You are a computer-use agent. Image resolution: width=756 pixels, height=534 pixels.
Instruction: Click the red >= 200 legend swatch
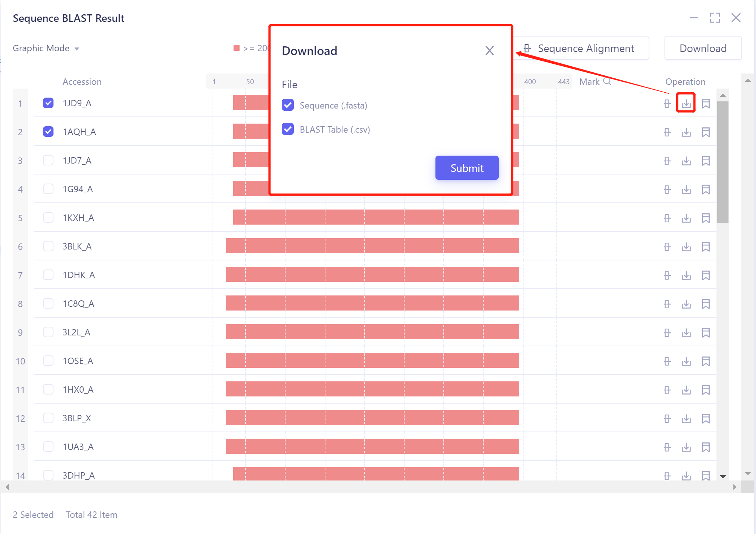237,48
